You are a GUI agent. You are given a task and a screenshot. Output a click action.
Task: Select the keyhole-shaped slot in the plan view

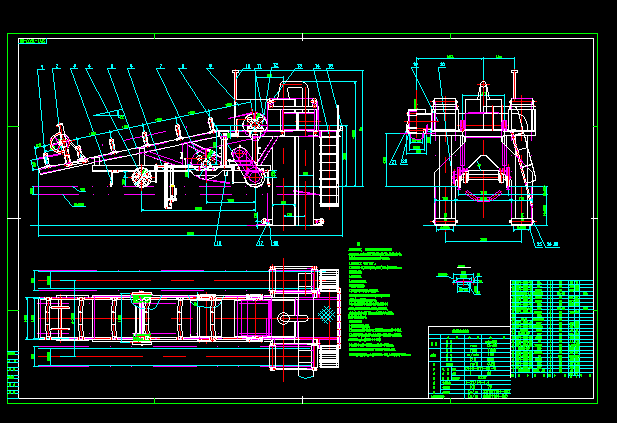(293, 318)
